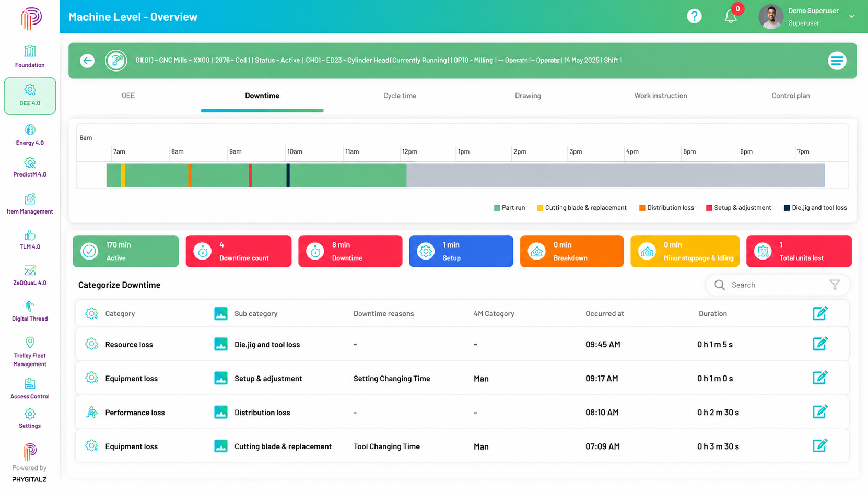Image resolution: width=868 pixels, height=494 pixels.
Task: Edit the Distribution loss downtime row
Action: tap(820, 411)
